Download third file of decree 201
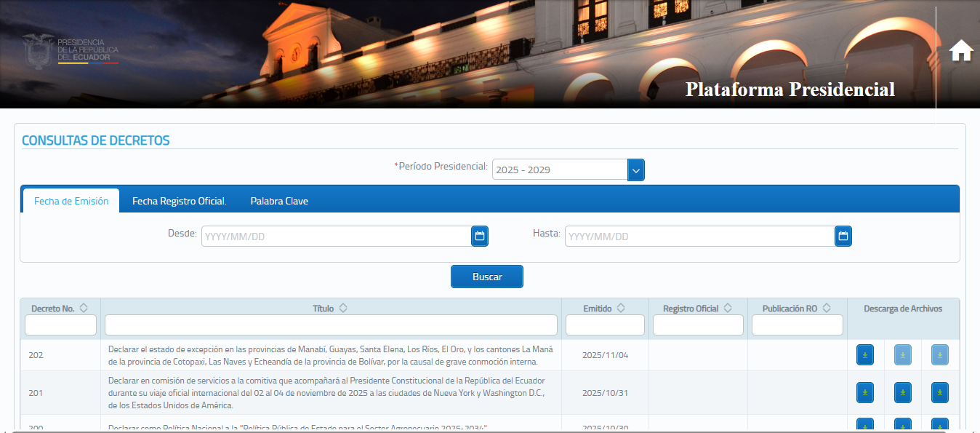The height and width of the screenshot is (433, 980). click(x=939, y=393)
